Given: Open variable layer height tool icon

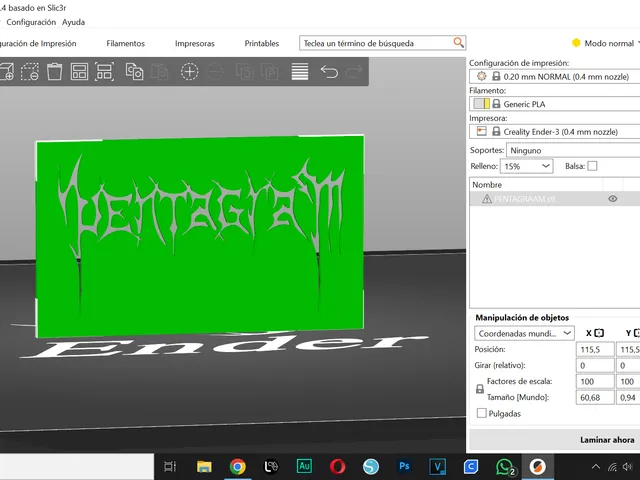Looking at the screenshot, I should pyautogui.click(x=300, y=72).
